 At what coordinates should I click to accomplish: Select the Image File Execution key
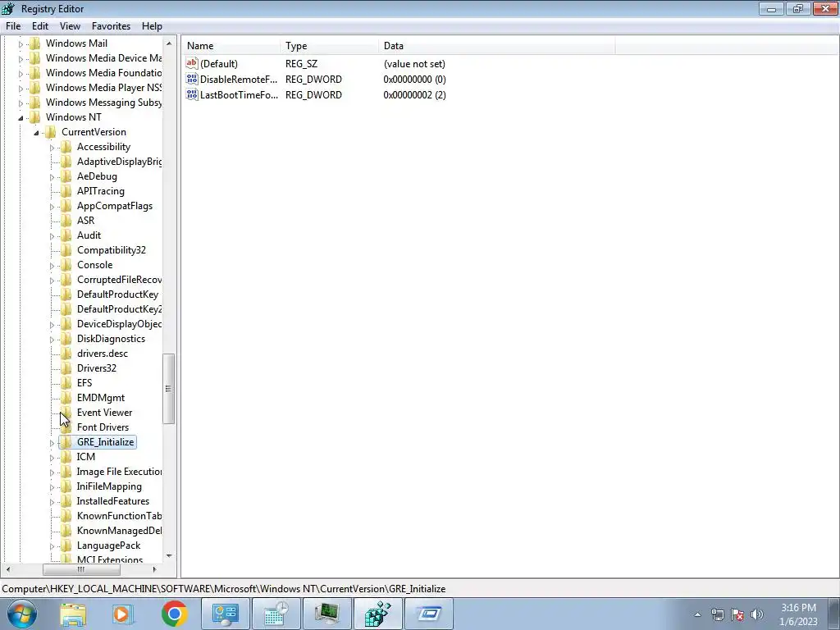[119, 472]
